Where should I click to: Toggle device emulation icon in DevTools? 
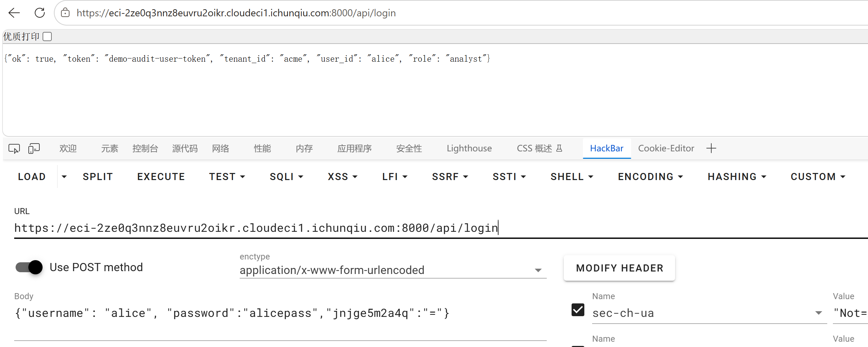tap(34, 149)
